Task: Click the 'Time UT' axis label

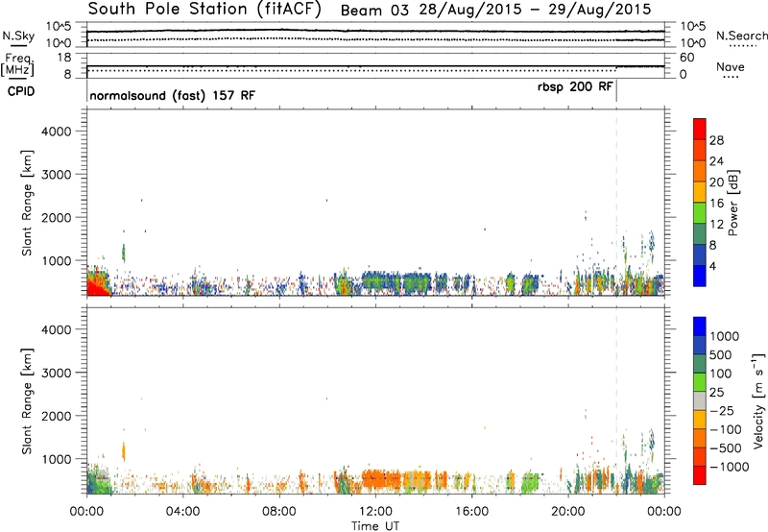Action: (x=375, y=526)
